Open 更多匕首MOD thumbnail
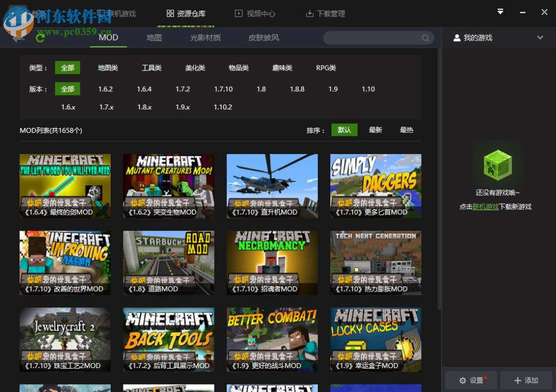Screen dimensions: 556x392 (375, 186)
